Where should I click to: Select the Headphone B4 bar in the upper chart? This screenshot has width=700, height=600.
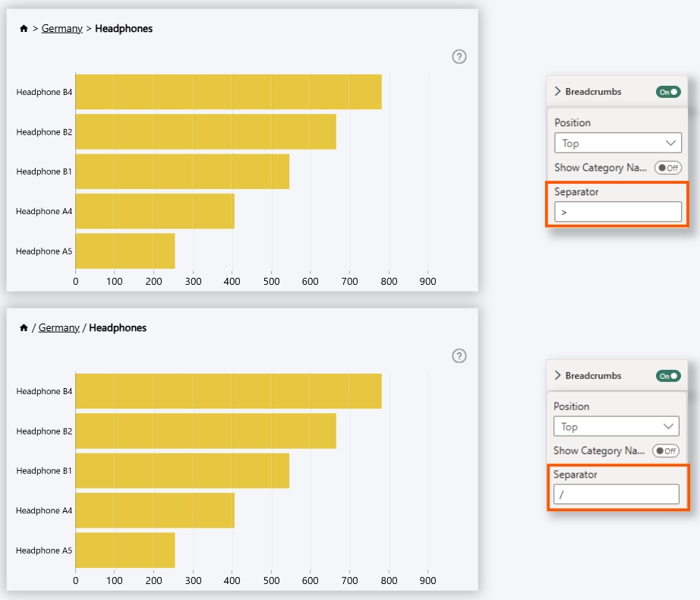[228, 92]
